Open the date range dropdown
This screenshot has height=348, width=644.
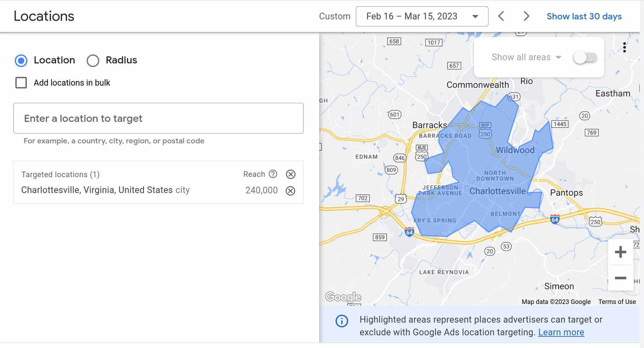click(422, 17)
